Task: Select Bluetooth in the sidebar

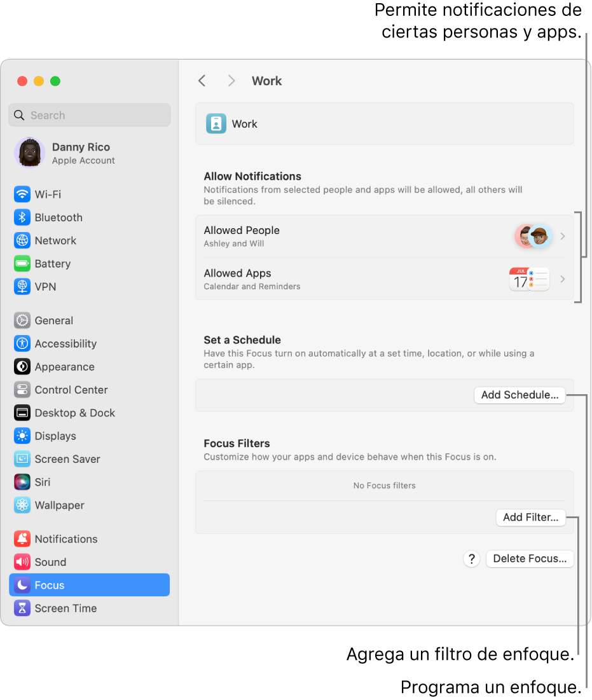Action: [x=59, y=217]
